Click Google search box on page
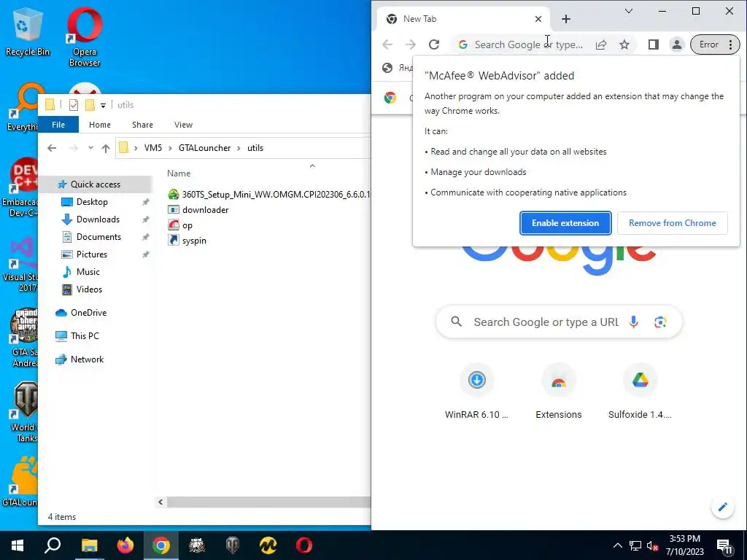This screenshot has width=747, height=560. [559, 322]
